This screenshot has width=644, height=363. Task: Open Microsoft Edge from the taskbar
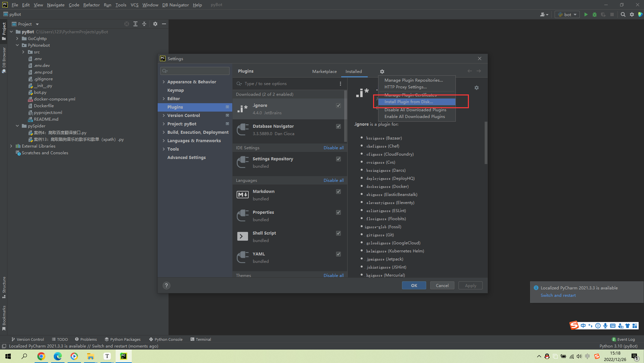pyautogui.click(x=58, y=356)
